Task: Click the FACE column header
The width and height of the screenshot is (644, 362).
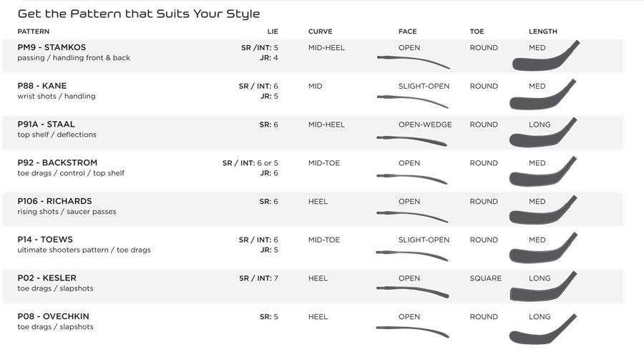Action: (x=407, y=31)
